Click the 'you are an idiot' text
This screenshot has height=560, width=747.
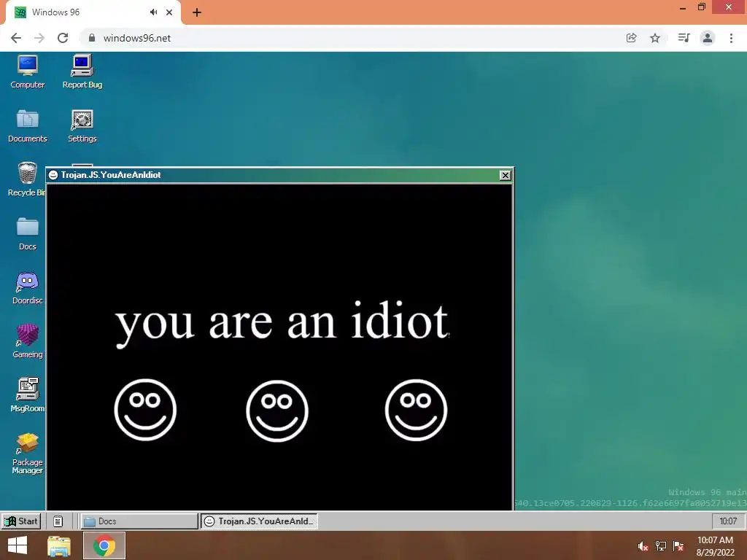tap(282, 324)
